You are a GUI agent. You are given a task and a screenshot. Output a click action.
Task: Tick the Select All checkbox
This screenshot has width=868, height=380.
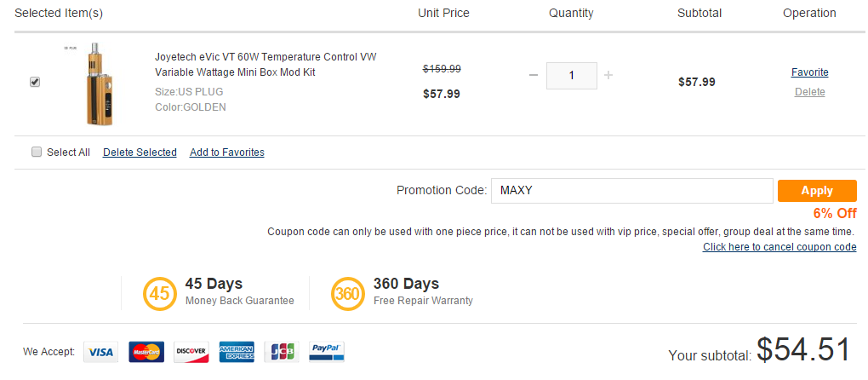(37, 152)
